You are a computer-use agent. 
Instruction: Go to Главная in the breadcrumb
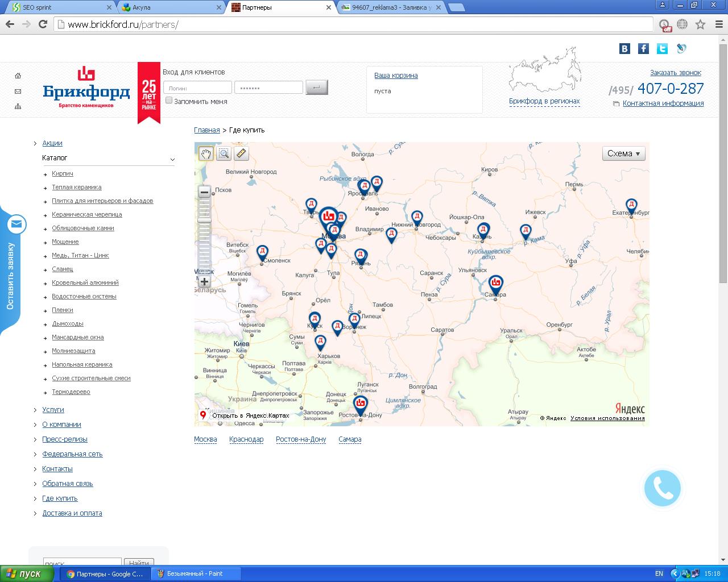click(x=206, y=130)
